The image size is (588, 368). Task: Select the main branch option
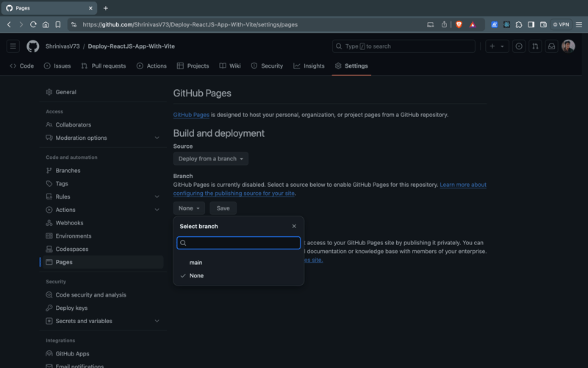click(x=238, y=263)
